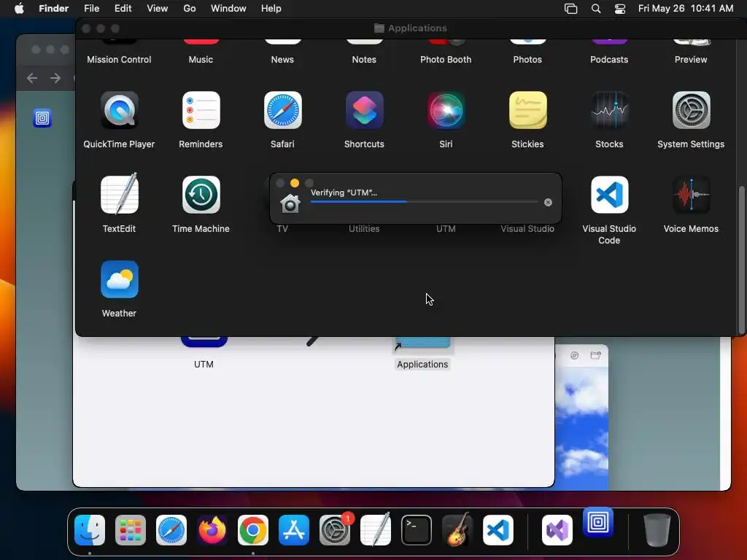This screenshot has height=560, width=747.
Task: Open the Help menu
Action: [271, 9]
